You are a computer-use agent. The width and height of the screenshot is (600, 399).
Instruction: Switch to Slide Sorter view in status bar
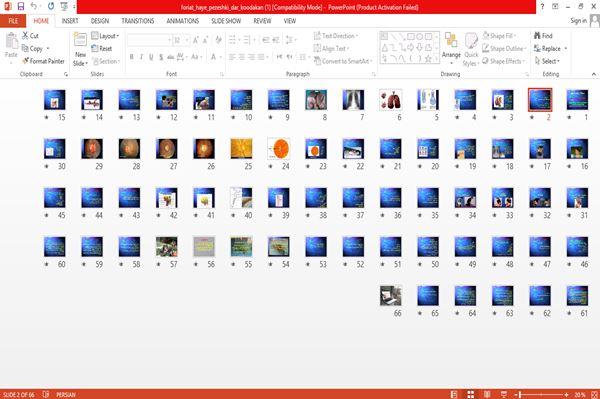click(x=471, y=394)
